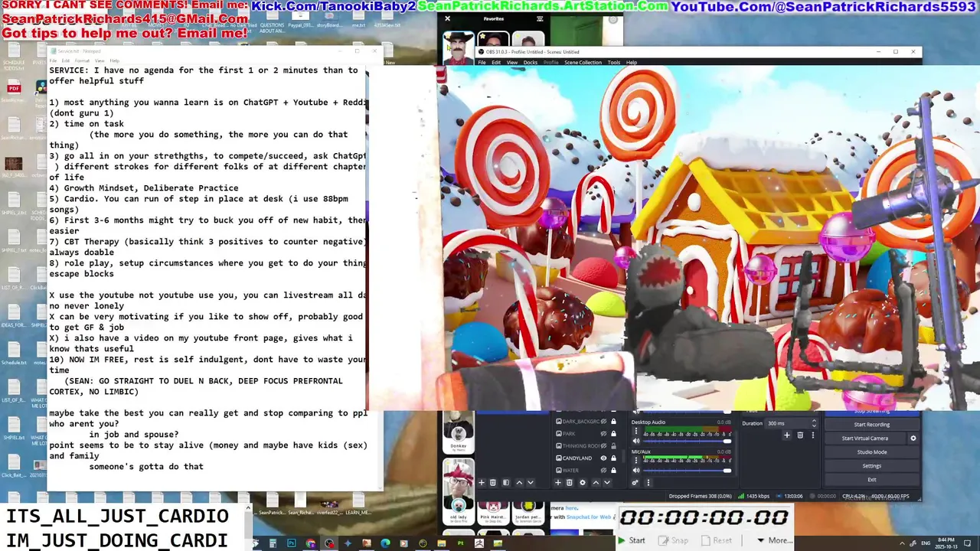Move the source up in Sources panel
This screenshot has width=980, height=551.
click(x=596, y=482)
